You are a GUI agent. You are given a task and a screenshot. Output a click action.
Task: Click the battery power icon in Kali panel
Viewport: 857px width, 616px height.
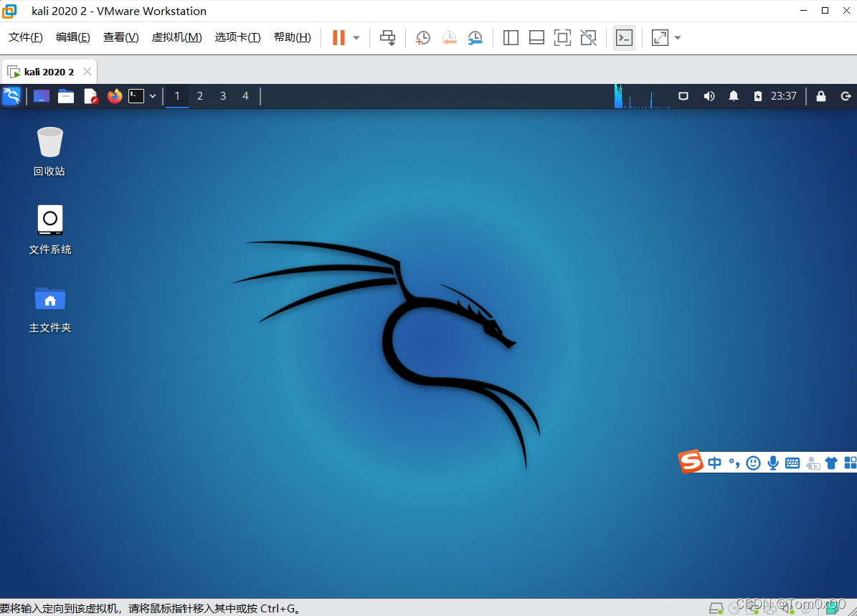pos(757,96)
